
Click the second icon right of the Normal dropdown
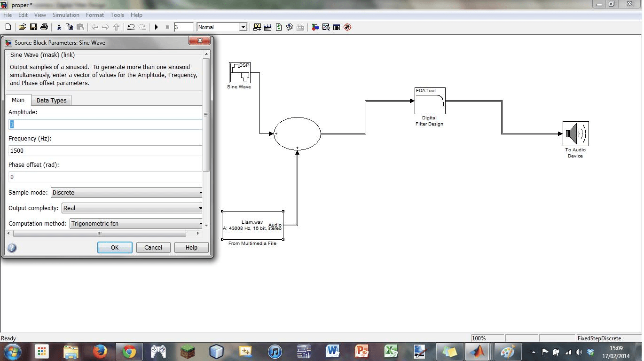click(268, 27)
